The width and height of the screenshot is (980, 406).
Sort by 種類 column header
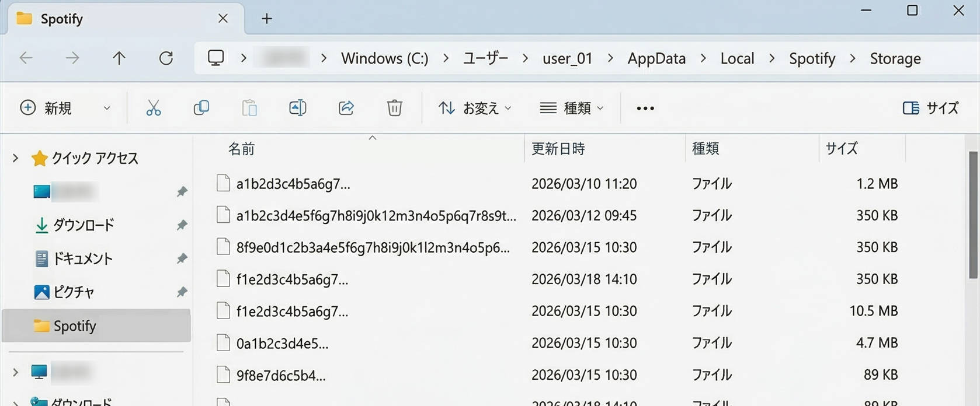706,149
